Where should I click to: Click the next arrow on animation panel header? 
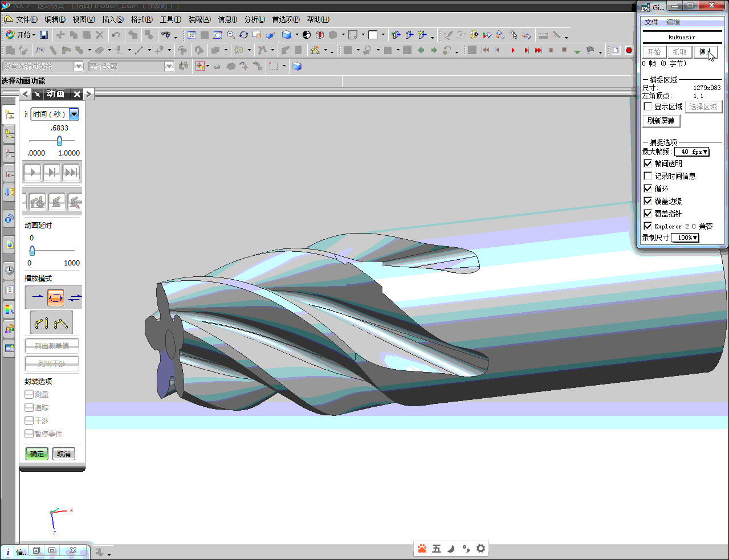tap(89, 94)
